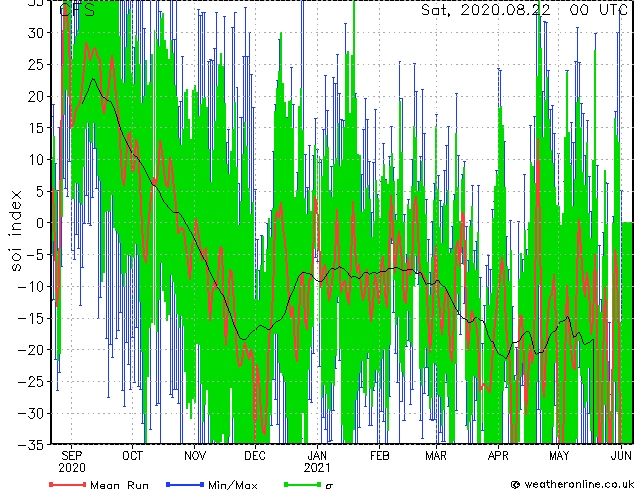Click the sigma symbol legend label
Viewport: 634px width, 490px height.
tap(329, 486)
